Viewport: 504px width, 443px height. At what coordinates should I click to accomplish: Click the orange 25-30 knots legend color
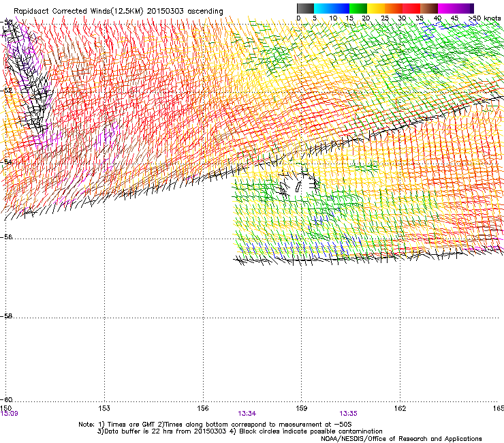(394, 8)
